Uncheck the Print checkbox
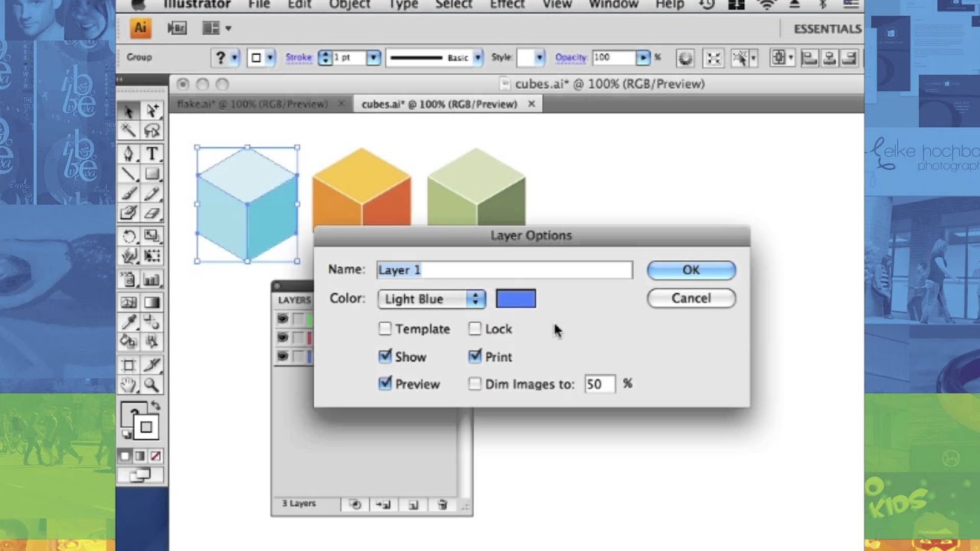The height and width of the screenshot is (551, 980). coord(475,357)
